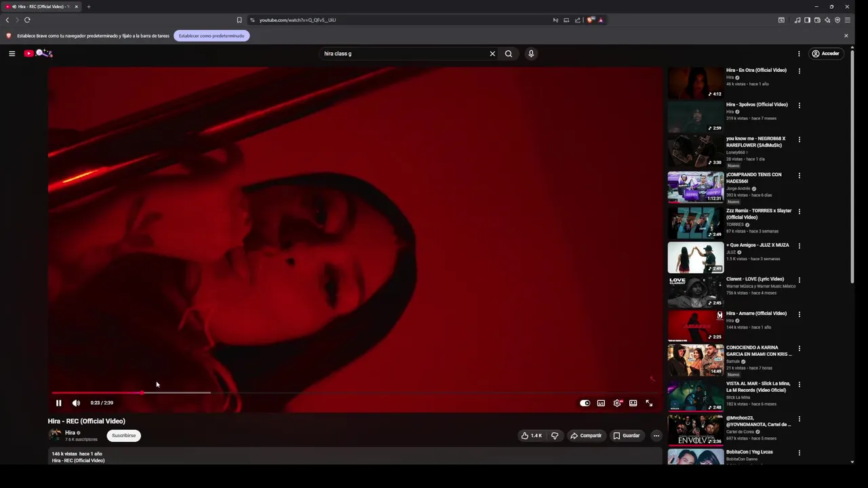The width and height of the screenshot is (868, 488).
Task: Open options for ¡COMPRANDO TENIS CON HADES66!
Action: coord(799,175)
